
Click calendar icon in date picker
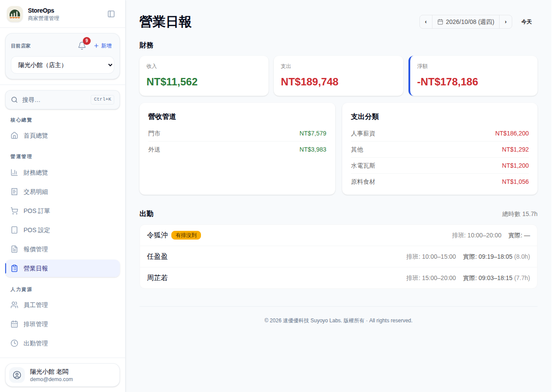[x=440, y=22]
